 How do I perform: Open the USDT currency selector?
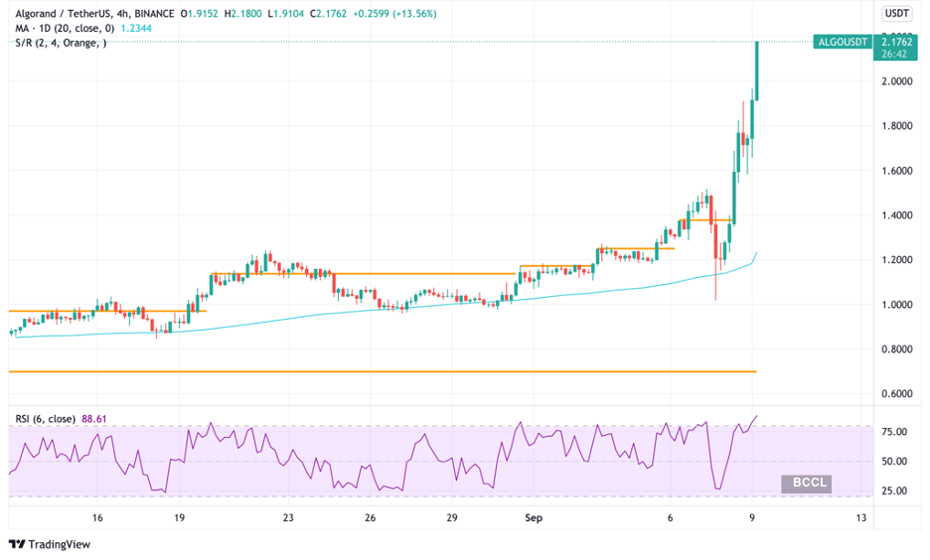(x=896, y=13)
